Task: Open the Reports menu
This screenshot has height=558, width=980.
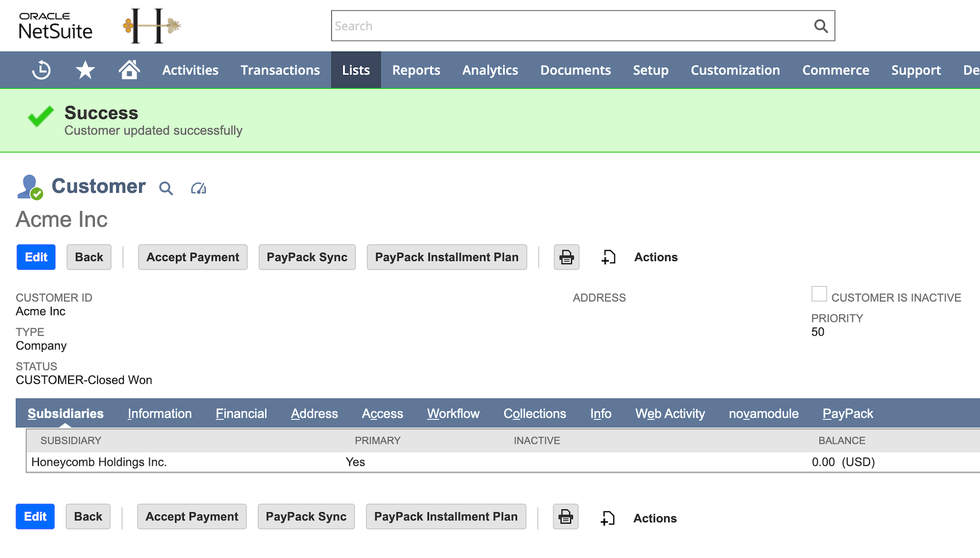Action: pyautogui.click(x=416, y=70)
